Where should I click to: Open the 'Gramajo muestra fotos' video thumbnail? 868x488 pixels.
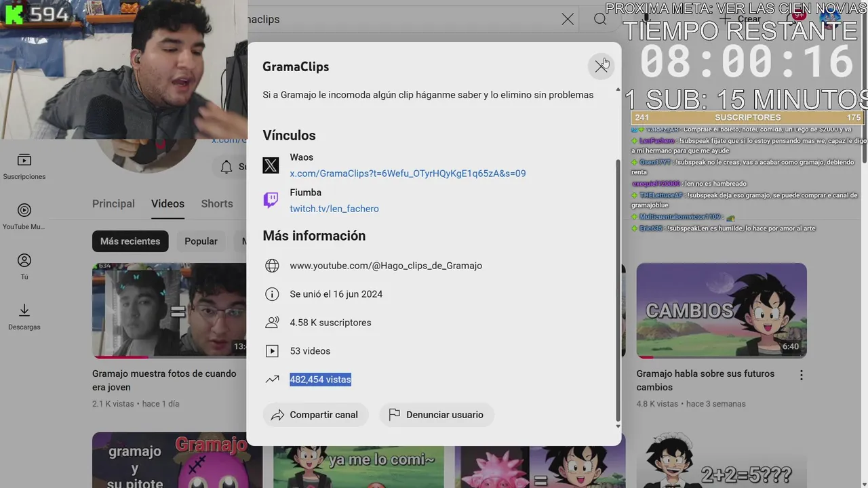click(x=170, y=310)
